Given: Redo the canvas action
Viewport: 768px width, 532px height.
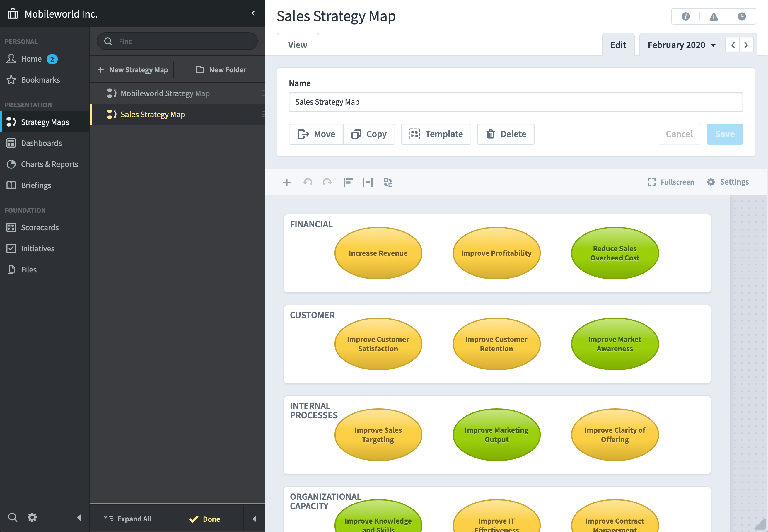Looking at the screenshot, I should click(327, 182).
